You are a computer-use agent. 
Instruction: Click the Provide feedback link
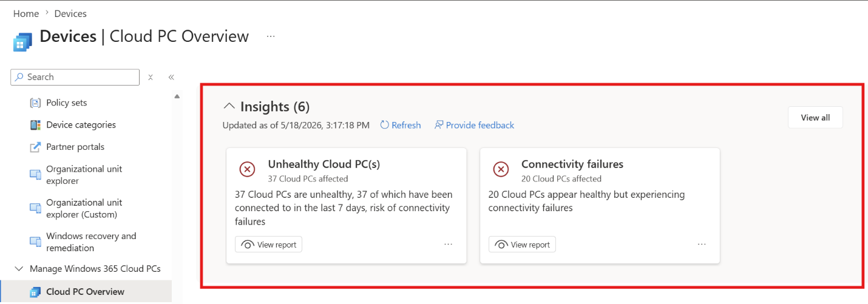coord(480,125)
